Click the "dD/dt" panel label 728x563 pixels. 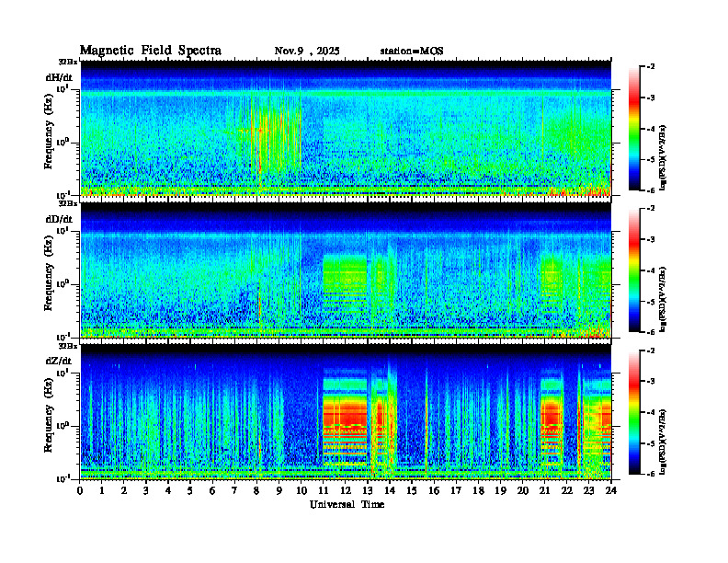click(59, 219)
